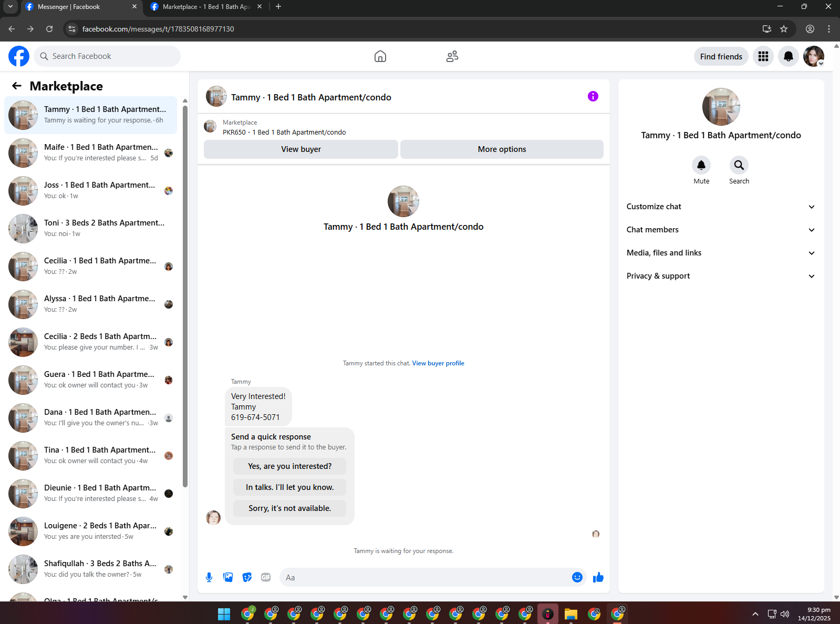Send quick response 'Yes, are you interested?'
The height and width of the screenshot is (624, 840).
pyautogui.click(x=289, y=466)
